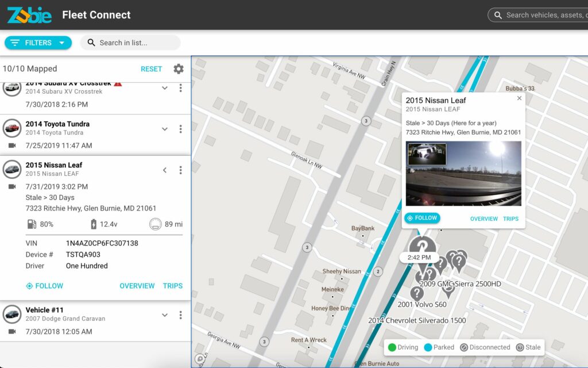This screenshot has width=588, height=368.
Task: Click driver name One Hundred
Action: click(87, 266)
